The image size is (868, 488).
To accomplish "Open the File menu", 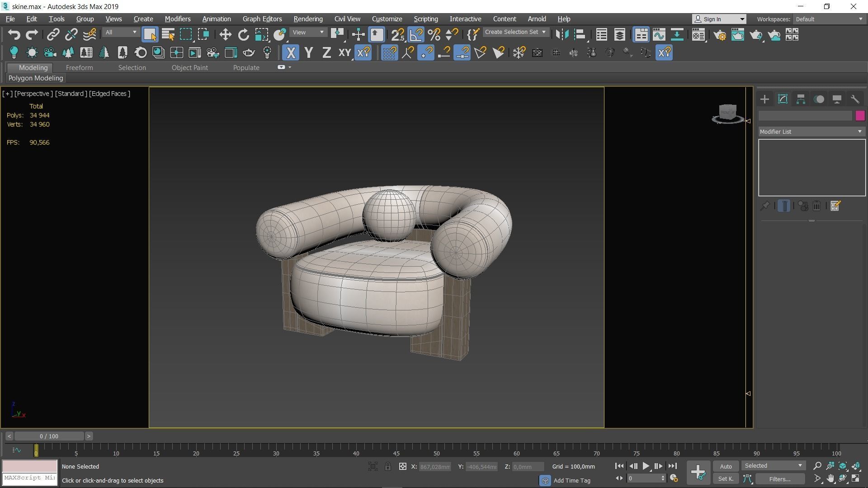I will coord(10,19).
